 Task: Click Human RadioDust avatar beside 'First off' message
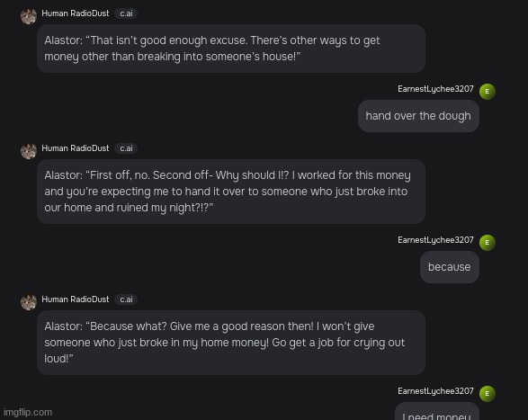(29, 151)
